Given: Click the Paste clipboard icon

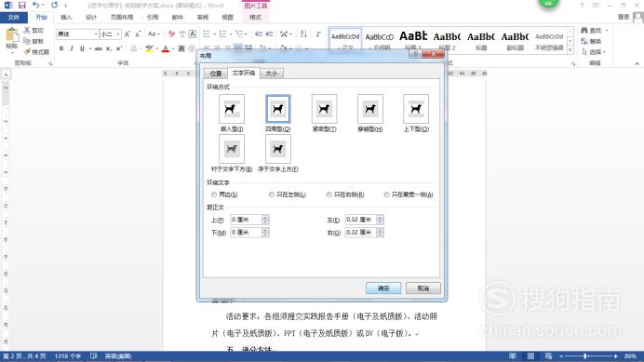Looking at the screenshot, I should [12, 35].
